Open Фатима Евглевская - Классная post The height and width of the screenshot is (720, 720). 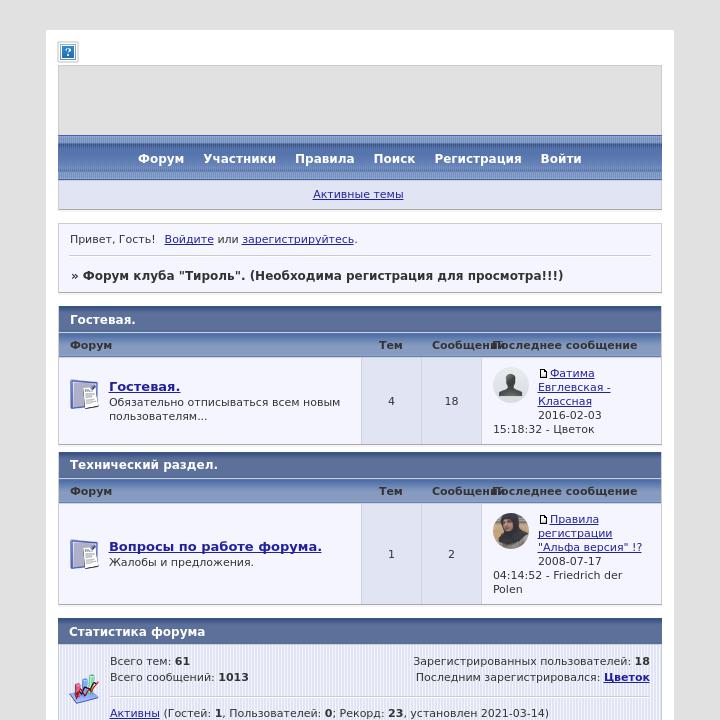[574, 387]
